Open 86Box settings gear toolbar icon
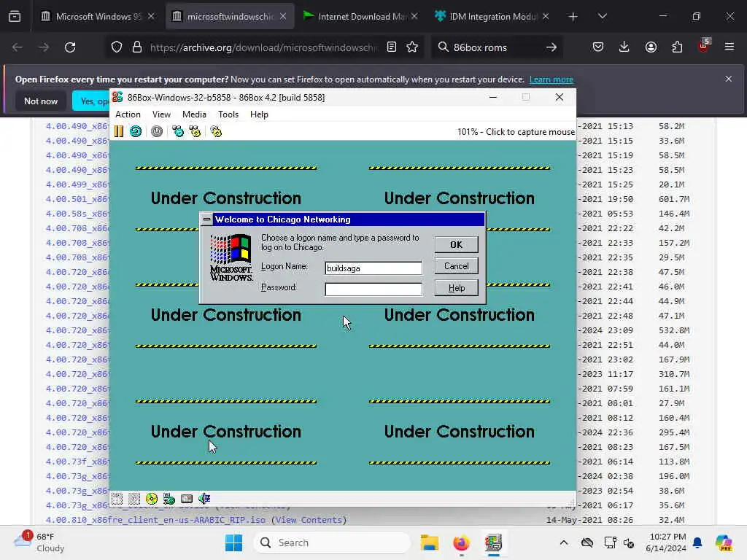This screenshot has width=747, height=560. click(216, 131)
